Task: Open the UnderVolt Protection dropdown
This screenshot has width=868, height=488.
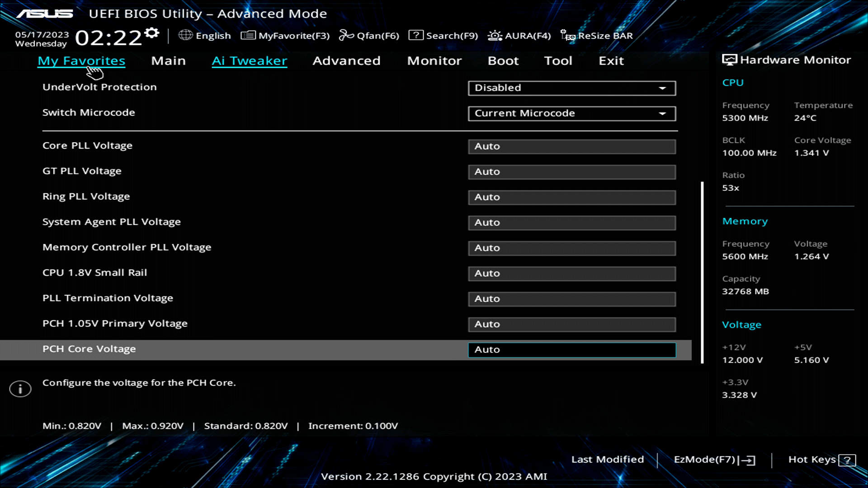Action: coord(571,88)
